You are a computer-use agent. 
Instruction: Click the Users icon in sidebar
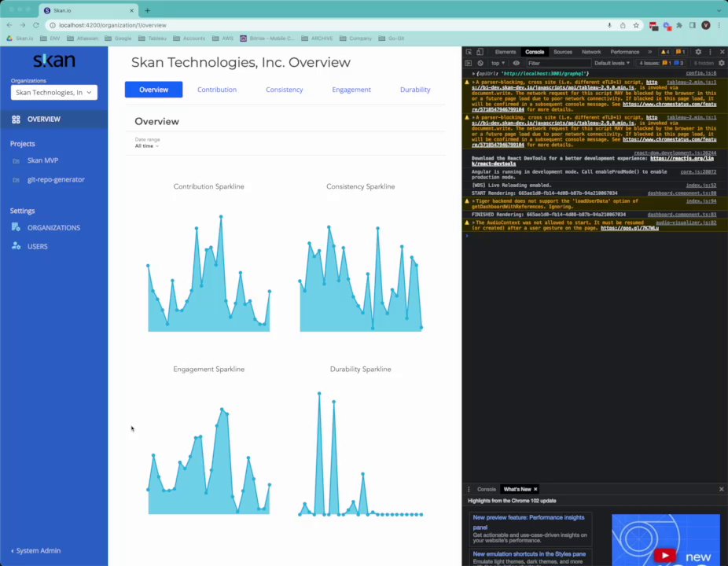(x=16, y=246)
